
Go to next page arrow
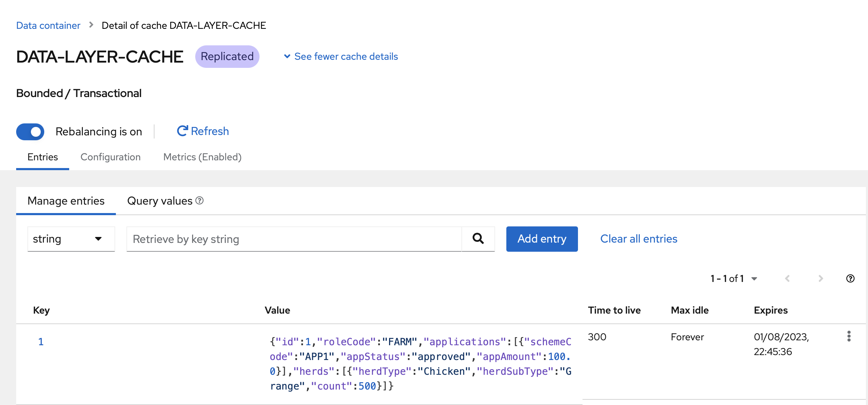click(820, 278)
